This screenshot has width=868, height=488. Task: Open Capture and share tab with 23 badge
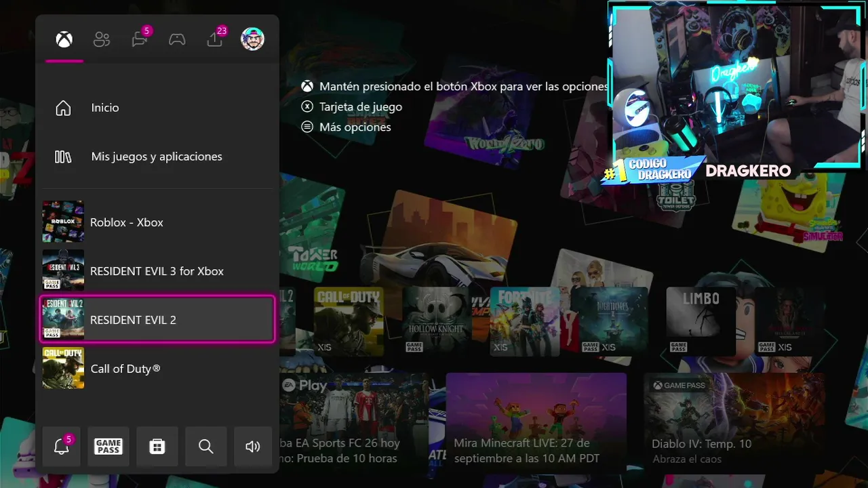click(x=215, y=39)
